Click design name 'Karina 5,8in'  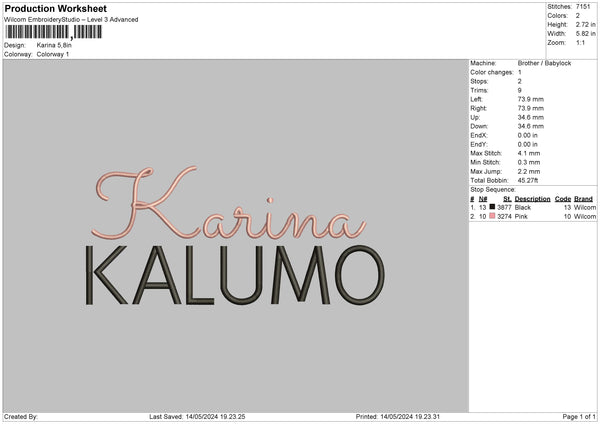pos(54,45)
